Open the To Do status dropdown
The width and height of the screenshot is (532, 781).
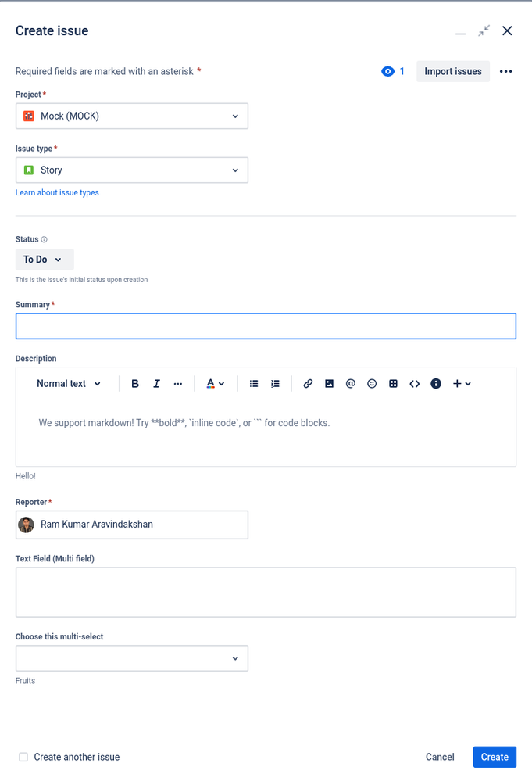[x=45, y=260]
